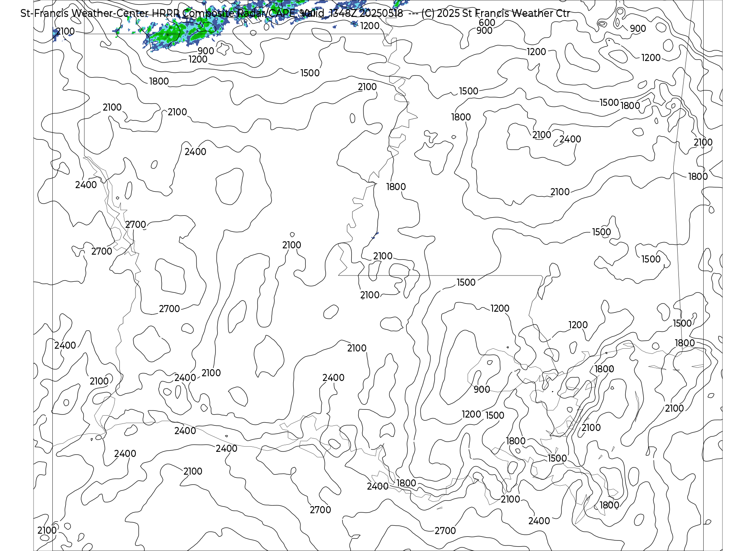The image size is (756, 551).
Task: Click the 1500 label immediately left of an 1800 label
Action: pyautogui.click(x=609, y=102)
